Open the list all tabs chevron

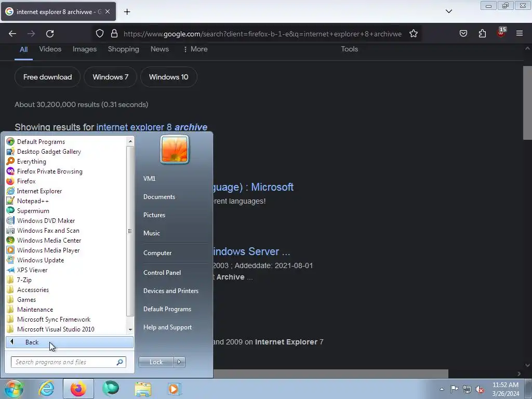pyautogui.click(x=449, y=11)
